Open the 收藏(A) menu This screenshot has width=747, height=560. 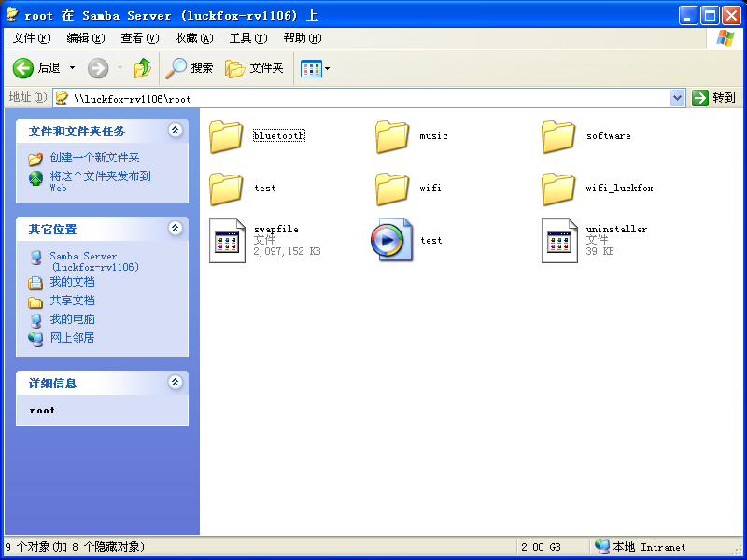(194, 38)
